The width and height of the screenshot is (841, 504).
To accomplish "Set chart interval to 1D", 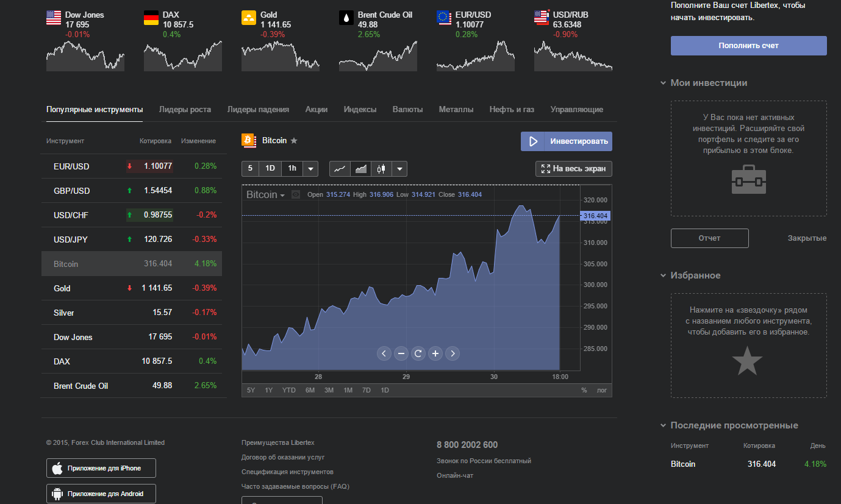I will pyautogui.click(x=270, y=169).
